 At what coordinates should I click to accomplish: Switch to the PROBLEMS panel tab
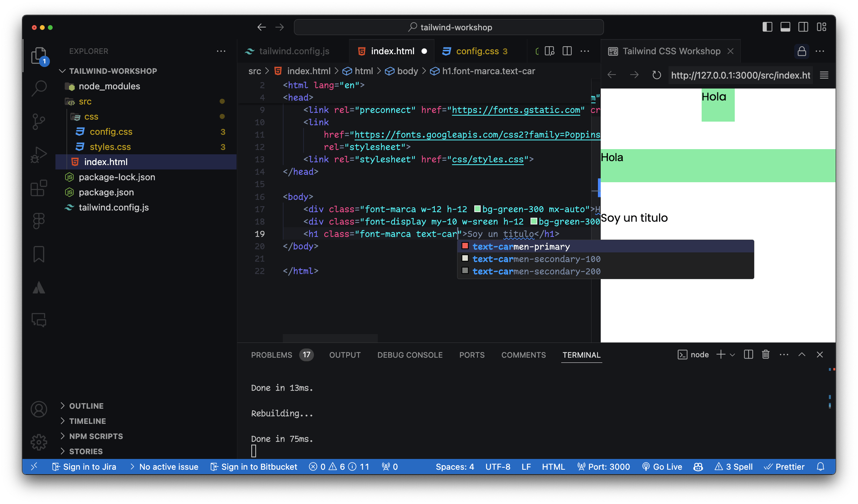coord(272,355)
